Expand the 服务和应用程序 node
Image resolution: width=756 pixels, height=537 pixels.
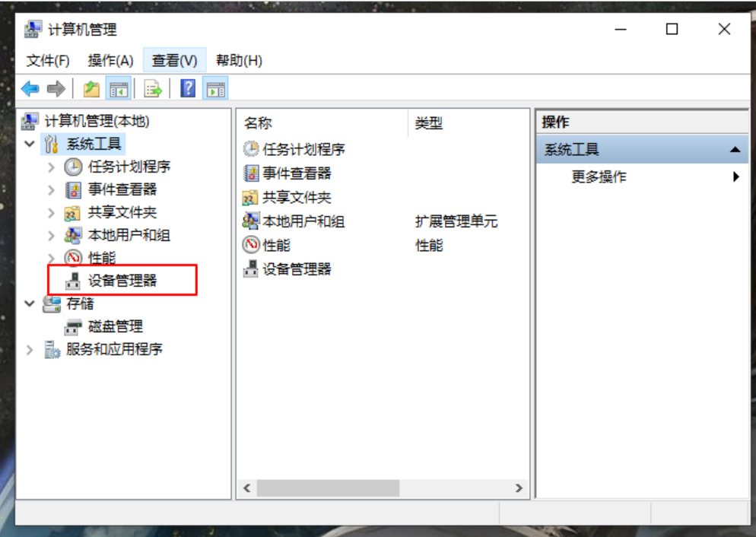(30, 349)
